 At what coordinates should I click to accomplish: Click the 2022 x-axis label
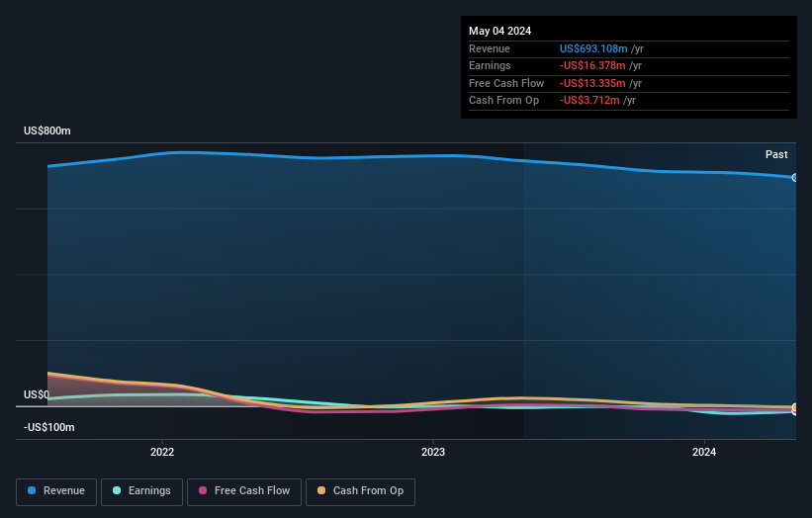coord(162,452)
